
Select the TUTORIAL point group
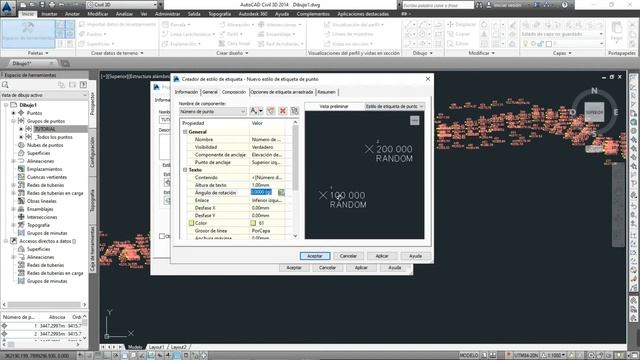click(x=45, y=129)
